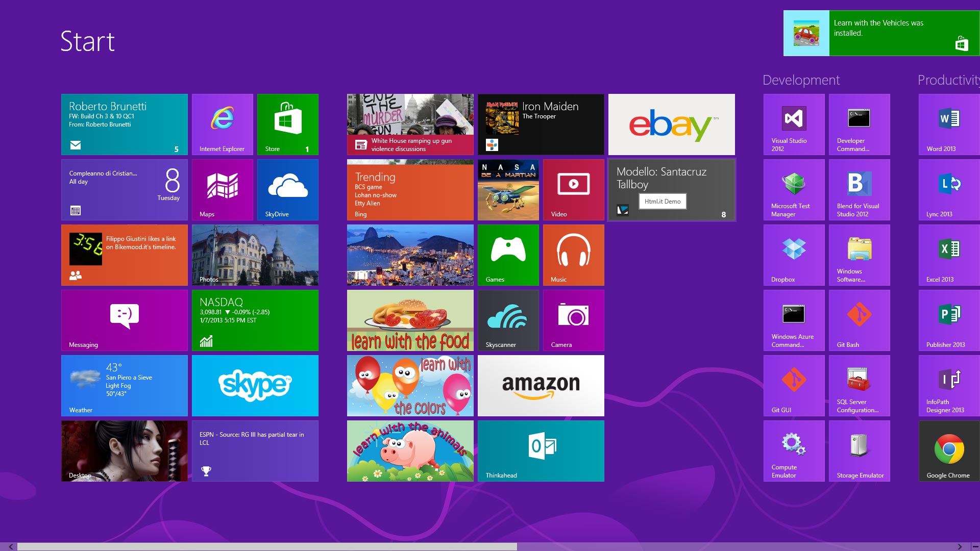Launch the Messaging tile
Image resolution: width=980 pixels, height=551 pixels.
125,320
